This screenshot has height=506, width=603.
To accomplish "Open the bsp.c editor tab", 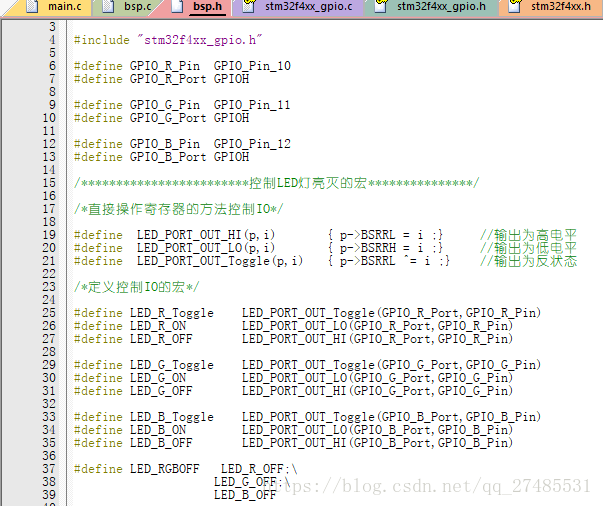I will click(x=136, y=7).
